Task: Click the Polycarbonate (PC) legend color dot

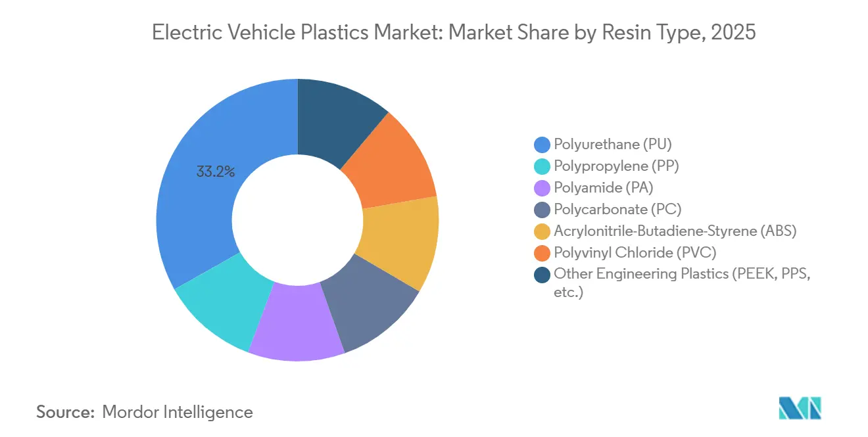Action: click(542, 209)
